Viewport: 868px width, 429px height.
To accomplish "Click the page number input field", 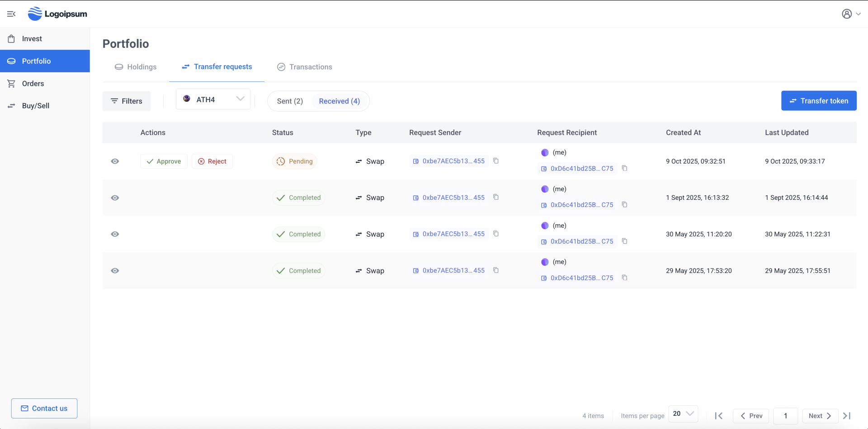I will pyautogui.click(x=785, y=415).
